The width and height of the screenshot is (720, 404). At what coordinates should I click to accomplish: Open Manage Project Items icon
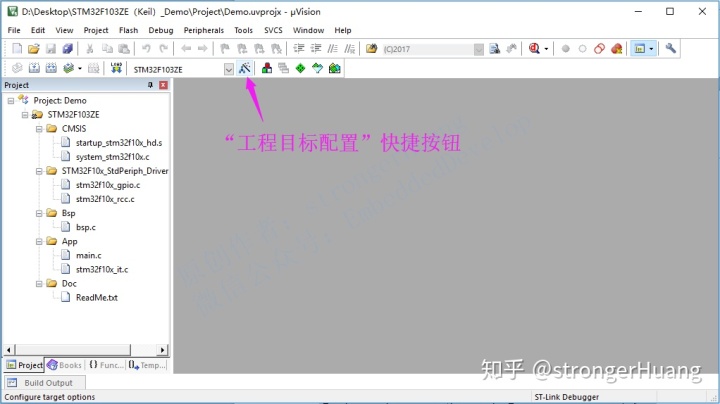[267, 68]
